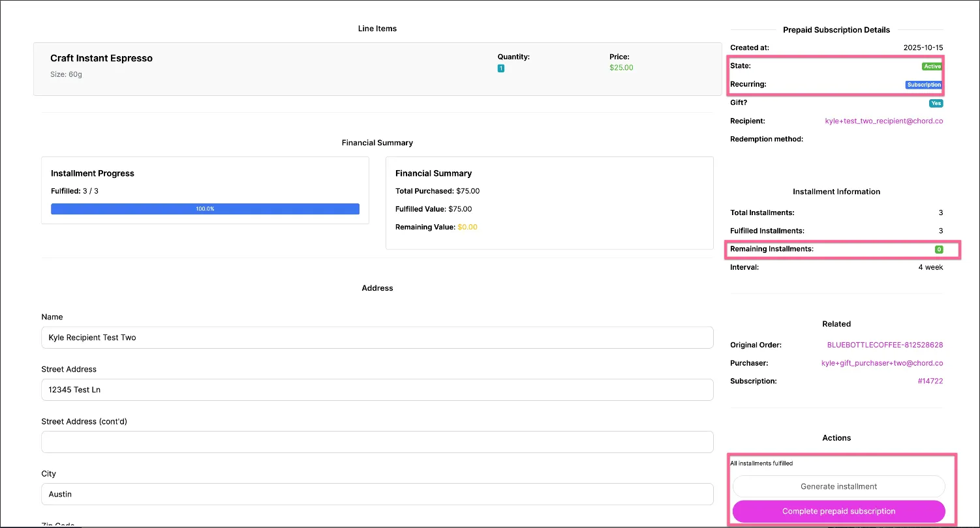Click the Total Installments: label
980x528 pixels.
pyautogui.click(x=762, y=213)
